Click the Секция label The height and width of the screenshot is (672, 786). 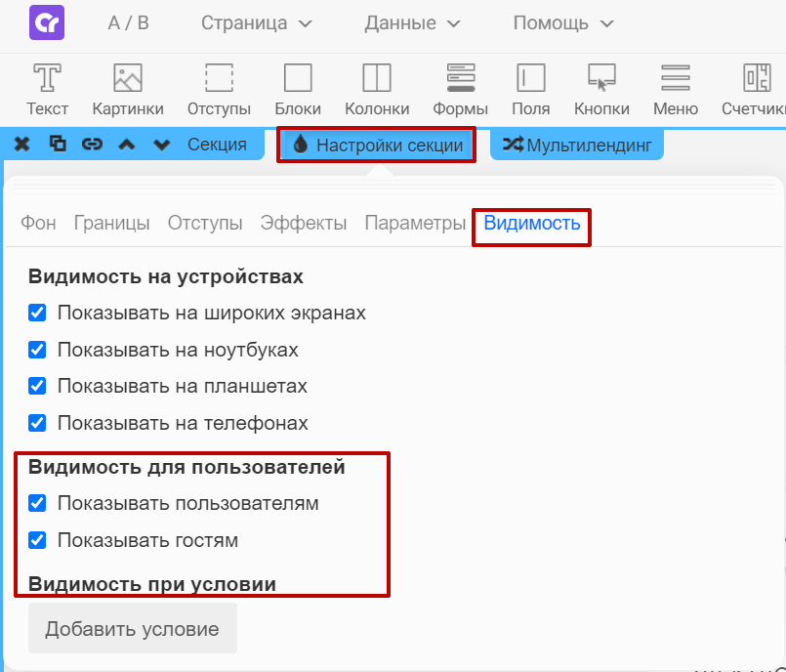(217, 145)
